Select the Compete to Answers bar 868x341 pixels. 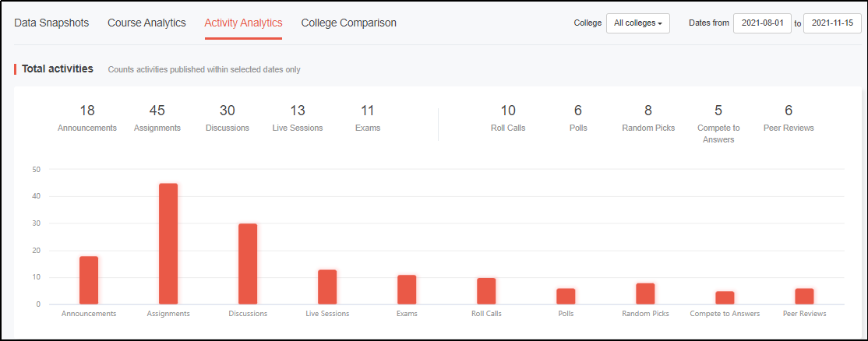(725, 298)
